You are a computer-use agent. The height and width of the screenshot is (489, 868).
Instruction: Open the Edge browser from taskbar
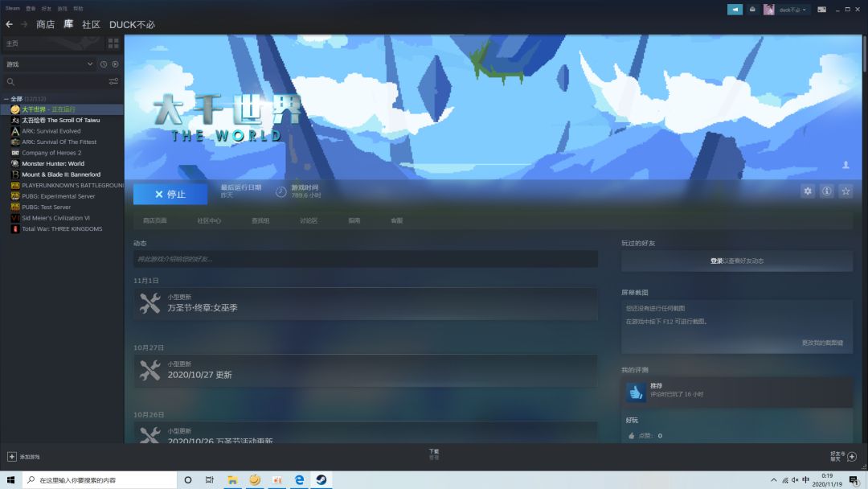click(299, 479)
